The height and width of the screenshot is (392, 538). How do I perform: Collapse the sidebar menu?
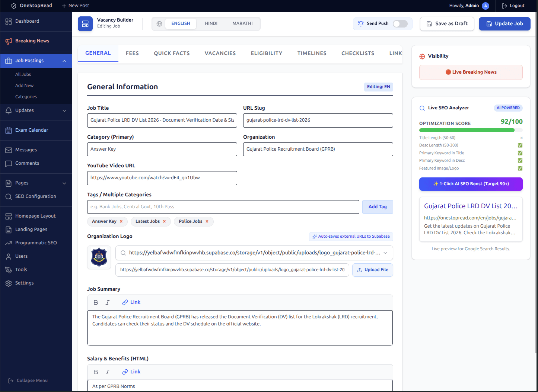pos(28,381)
